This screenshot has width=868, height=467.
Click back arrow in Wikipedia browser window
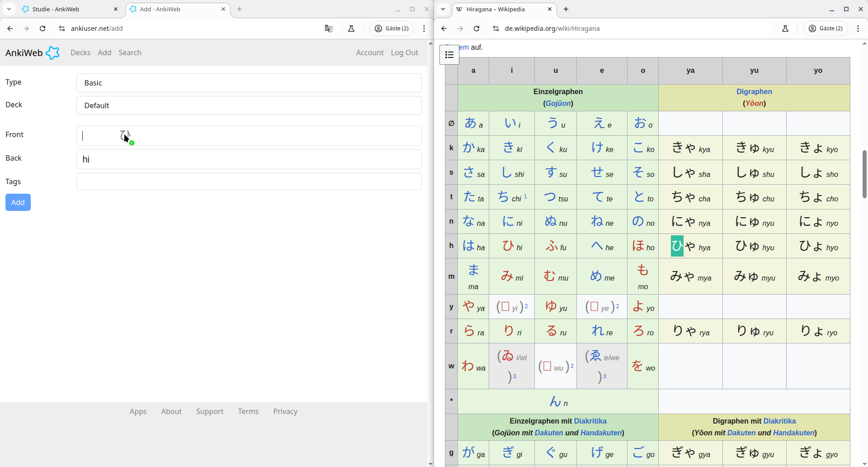pos(444,29)
